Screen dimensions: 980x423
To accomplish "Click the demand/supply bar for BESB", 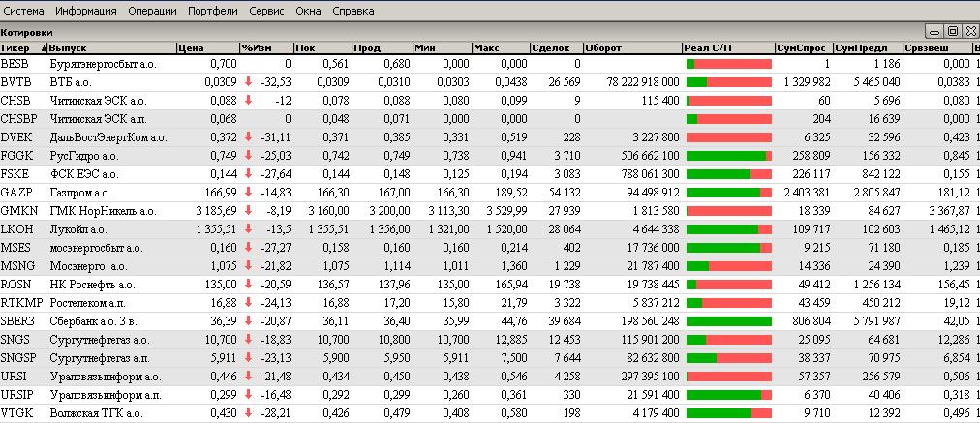I will coord(729,64).
